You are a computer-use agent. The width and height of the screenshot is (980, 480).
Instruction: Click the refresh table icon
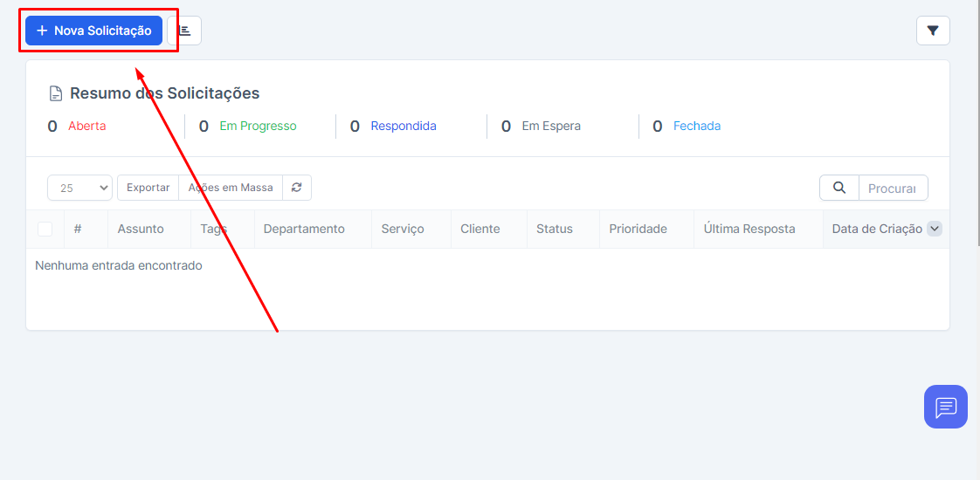(x=297, y=188)
